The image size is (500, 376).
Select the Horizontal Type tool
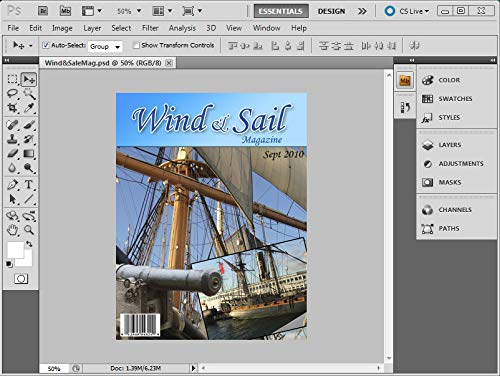click(29, 184)
